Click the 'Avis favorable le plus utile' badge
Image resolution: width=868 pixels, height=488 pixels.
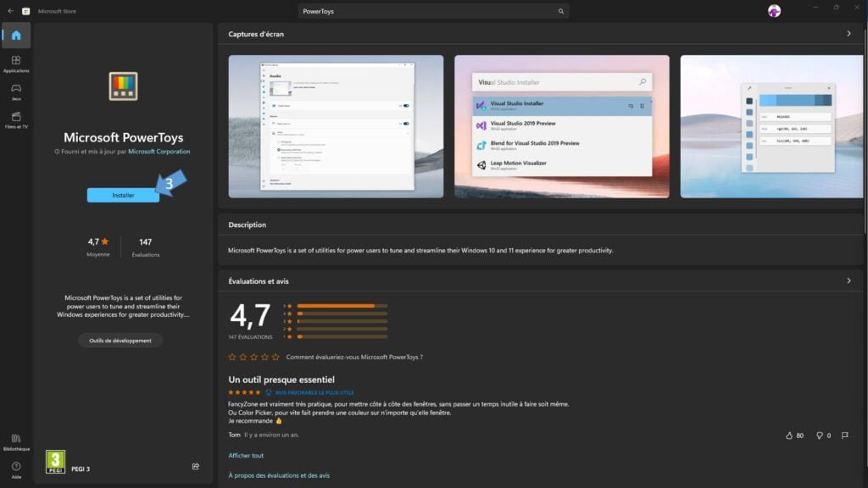click(x=310, y=393)
